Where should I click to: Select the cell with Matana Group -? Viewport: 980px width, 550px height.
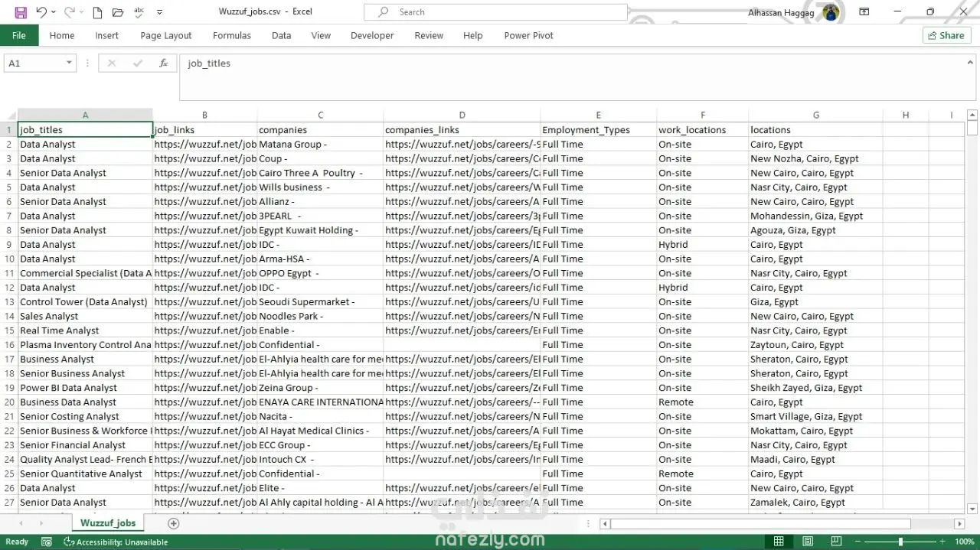320,144
